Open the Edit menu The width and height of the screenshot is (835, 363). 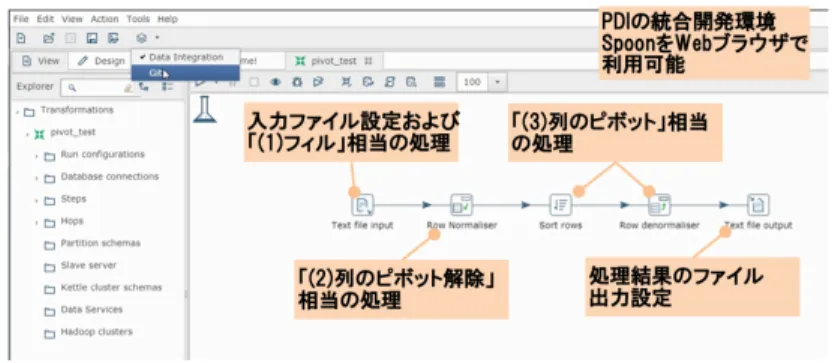click(45, 19)
